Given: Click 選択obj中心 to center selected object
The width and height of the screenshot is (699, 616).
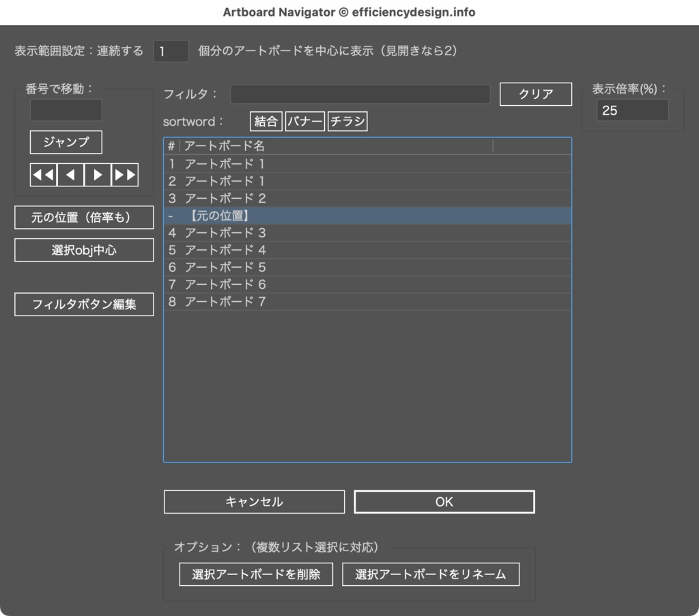Looking at the screenshot, I should [x=83, y=250].
